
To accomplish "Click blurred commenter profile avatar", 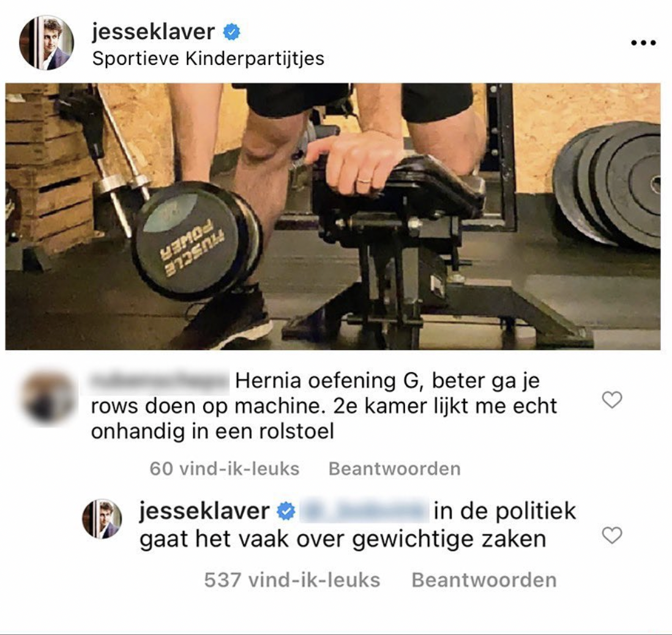I will coord(48,398).
